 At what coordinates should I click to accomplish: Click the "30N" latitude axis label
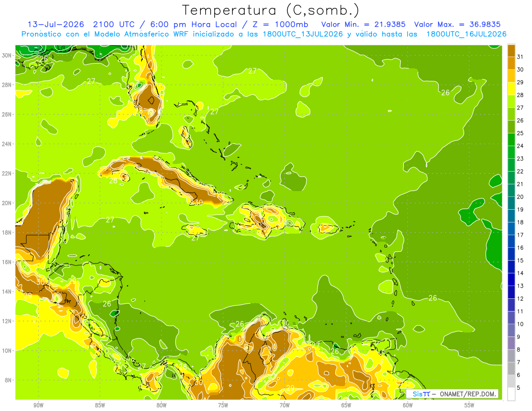[x=8, y=55]
